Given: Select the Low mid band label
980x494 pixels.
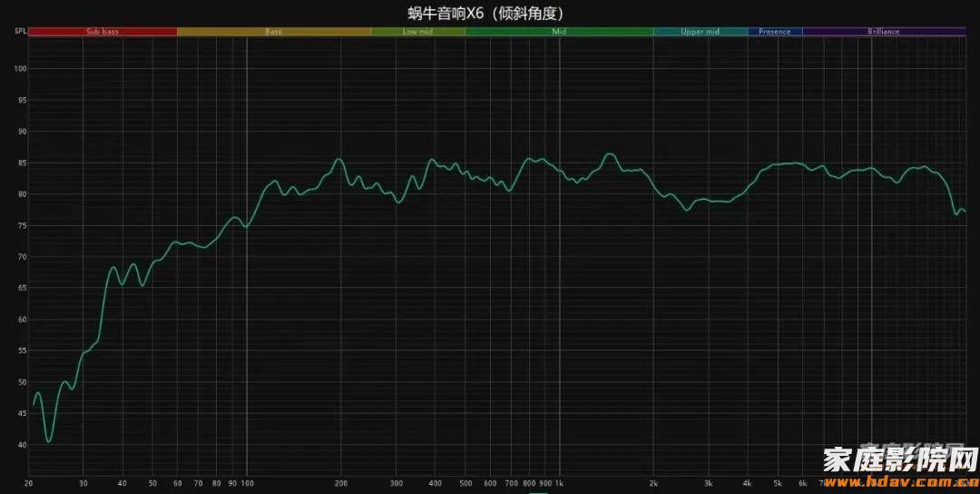Looking at the screenshot, I should click(x=417, y=31).
